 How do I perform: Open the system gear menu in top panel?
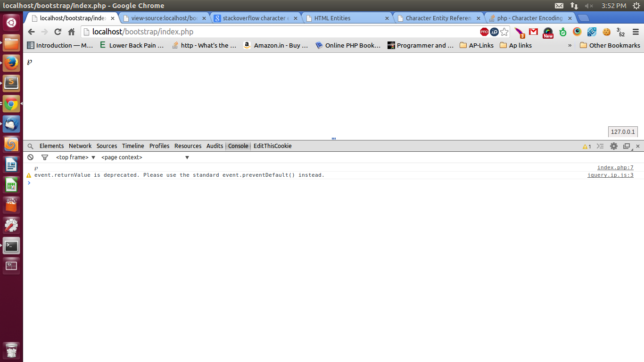tap(636, 6)
